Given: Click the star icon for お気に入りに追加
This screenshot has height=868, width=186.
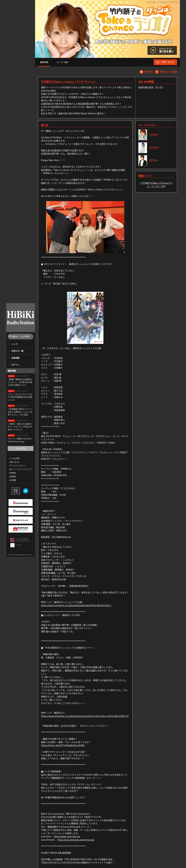Looking at the screenshot, I should [157, 72].
